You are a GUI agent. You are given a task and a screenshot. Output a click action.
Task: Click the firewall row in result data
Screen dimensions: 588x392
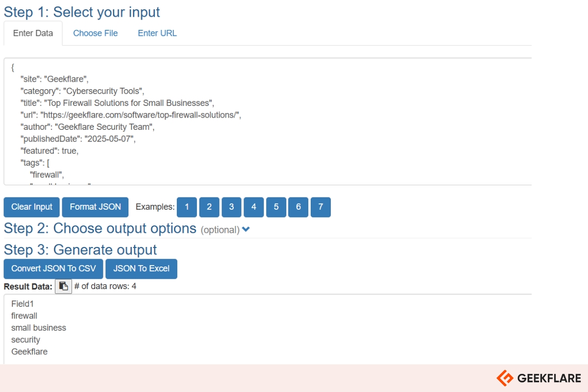[24, 316]
